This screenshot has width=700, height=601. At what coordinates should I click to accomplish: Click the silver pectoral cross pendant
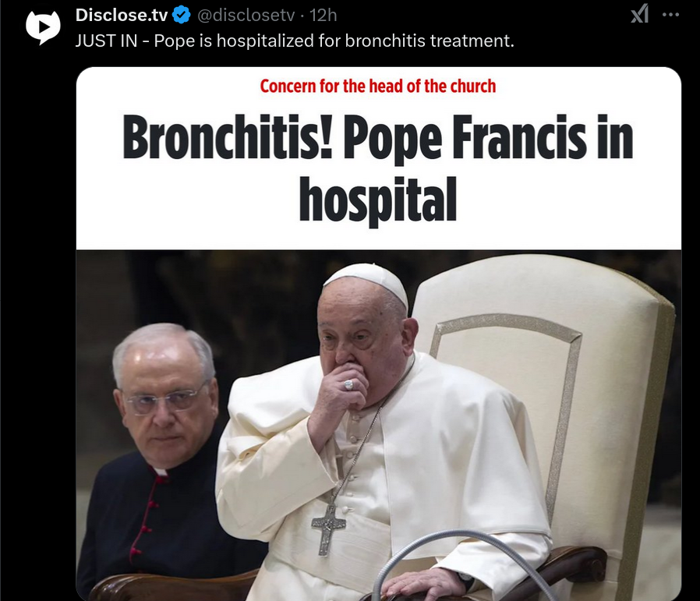[328, 530]
